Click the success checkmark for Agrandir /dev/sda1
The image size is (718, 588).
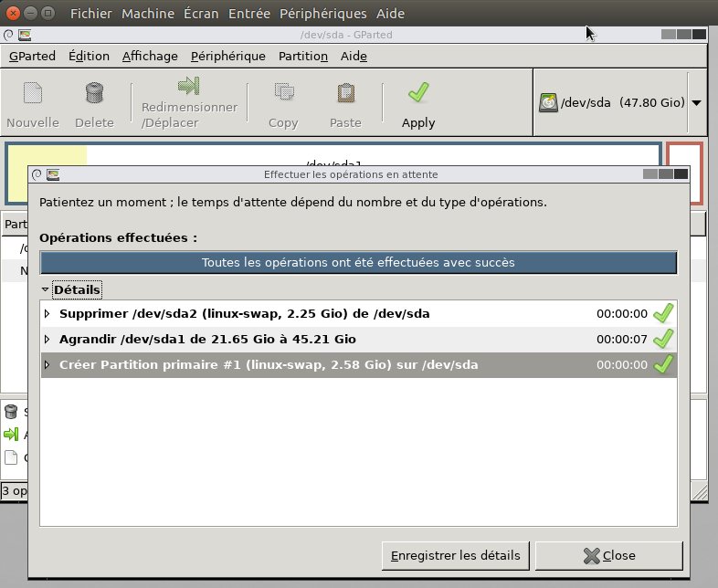point(663,339)
